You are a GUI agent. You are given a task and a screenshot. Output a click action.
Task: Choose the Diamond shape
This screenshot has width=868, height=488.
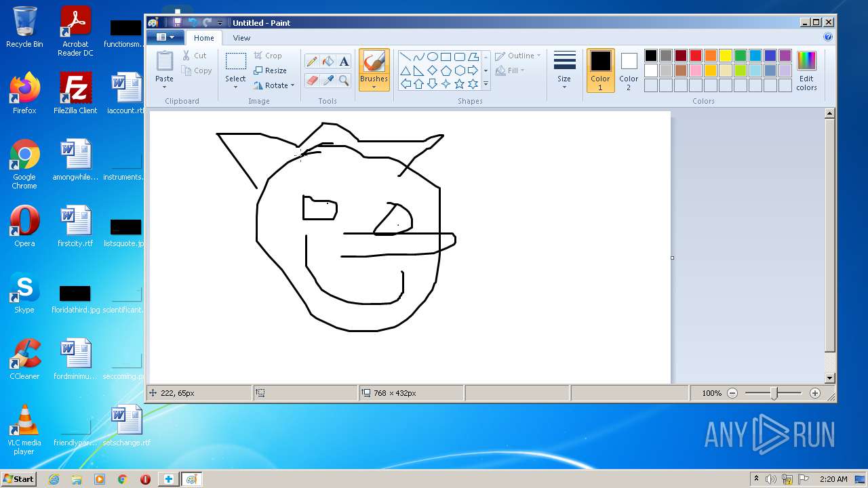433,70
